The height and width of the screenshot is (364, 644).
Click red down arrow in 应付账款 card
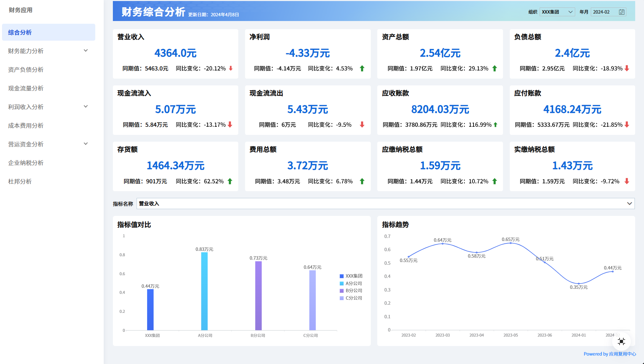point(627,125)
